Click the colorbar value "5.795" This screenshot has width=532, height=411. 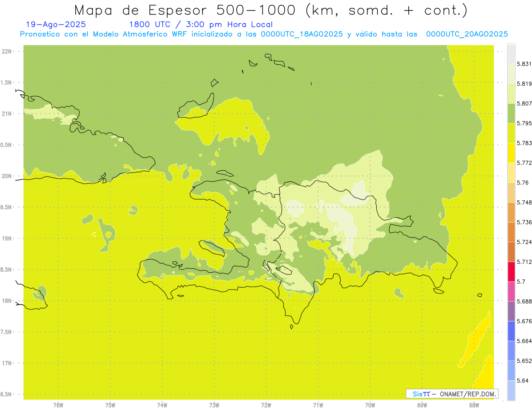[x=524, y=123]
